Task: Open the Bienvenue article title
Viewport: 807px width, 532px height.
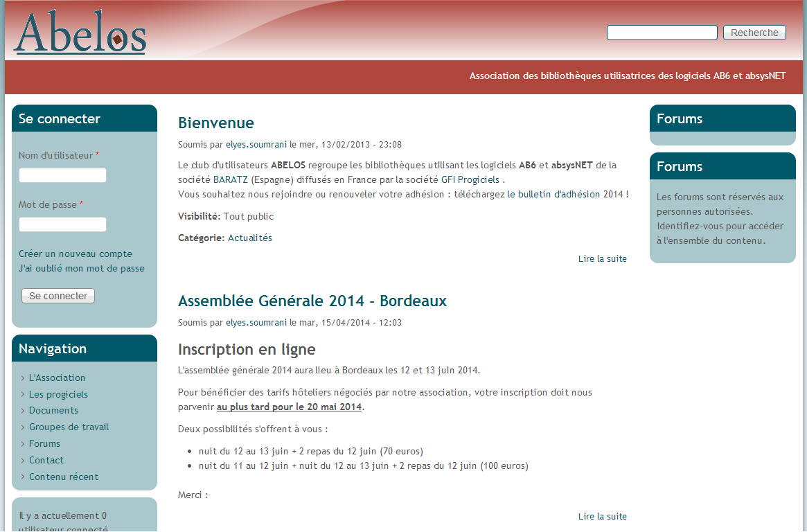Action: [216, 123]
